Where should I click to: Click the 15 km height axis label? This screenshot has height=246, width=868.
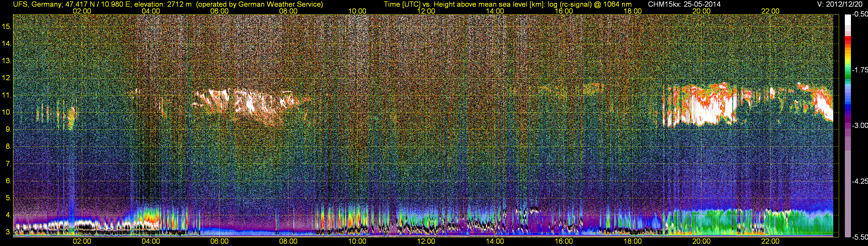(6, 26)
